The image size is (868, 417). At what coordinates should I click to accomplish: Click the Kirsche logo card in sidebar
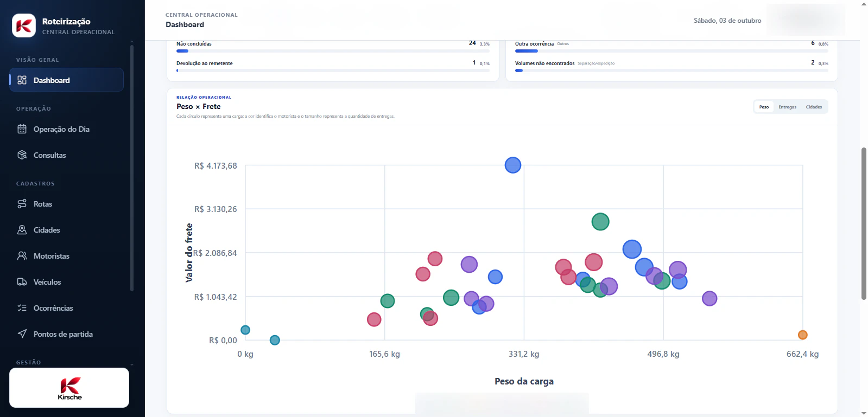click(x=69, y=388)
